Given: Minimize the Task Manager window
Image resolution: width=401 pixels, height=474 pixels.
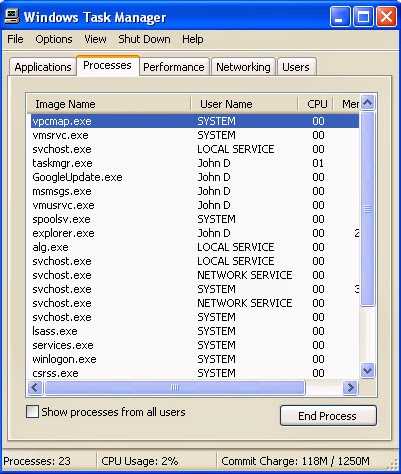Looking at the screenshot, I should pyautogui.click(x=340, y=17).
